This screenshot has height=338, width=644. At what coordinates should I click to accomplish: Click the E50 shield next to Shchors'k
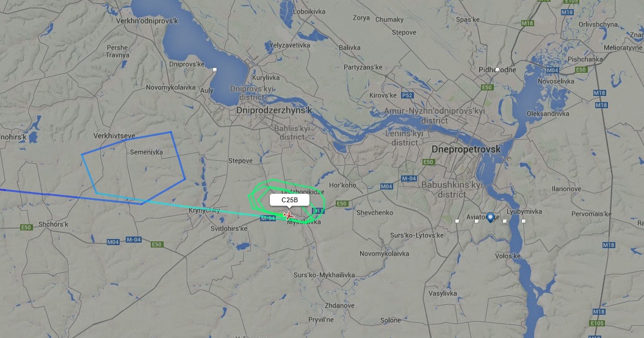[x=26, y=227]
